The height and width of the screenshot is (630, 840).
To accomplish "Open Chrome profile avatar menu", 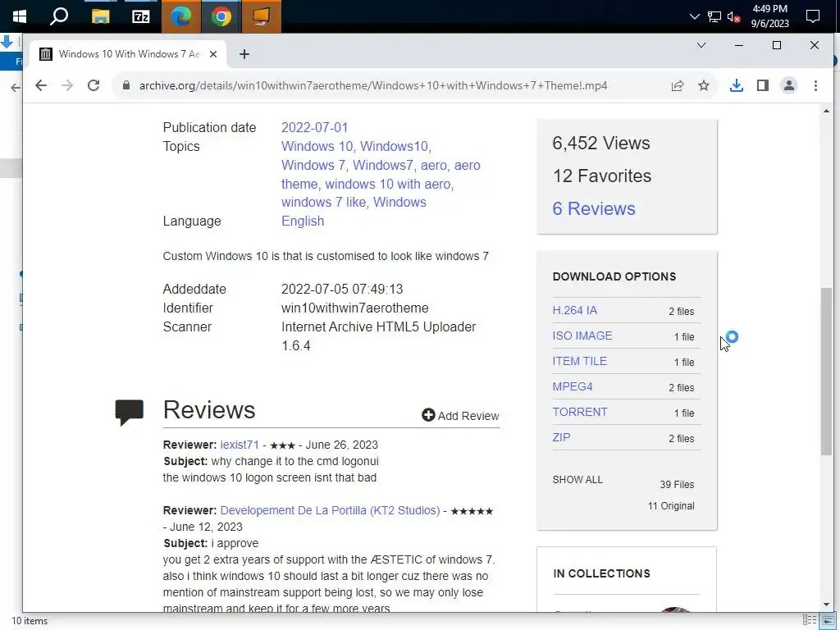I will 788,85.
